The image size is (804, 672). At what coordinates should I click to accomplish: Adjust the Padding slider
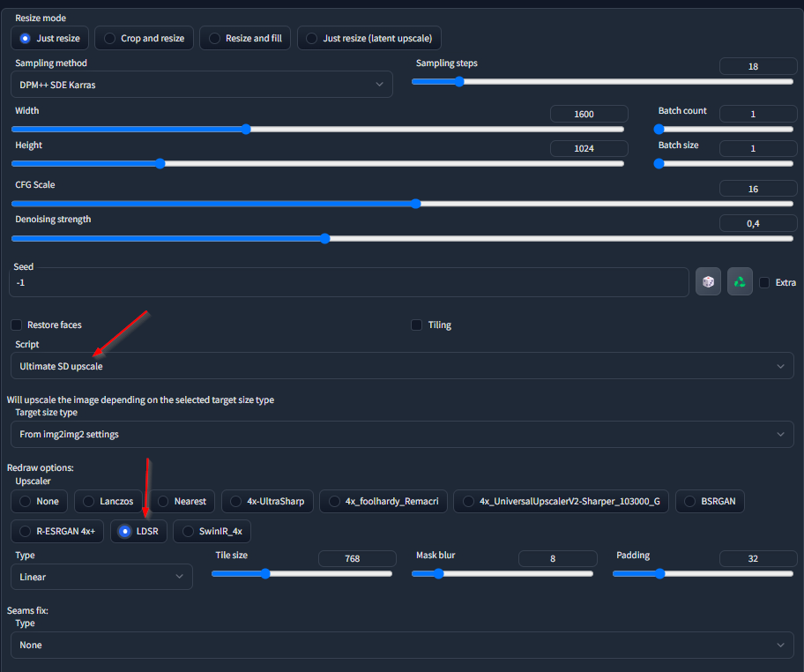point(703,573)
